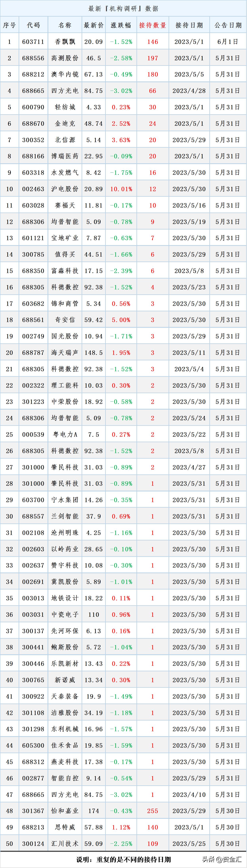Image resolution: width=247 pixels, height=868 pixels.
Task: Select stock name 汇川技术
Action: (65, 844)
